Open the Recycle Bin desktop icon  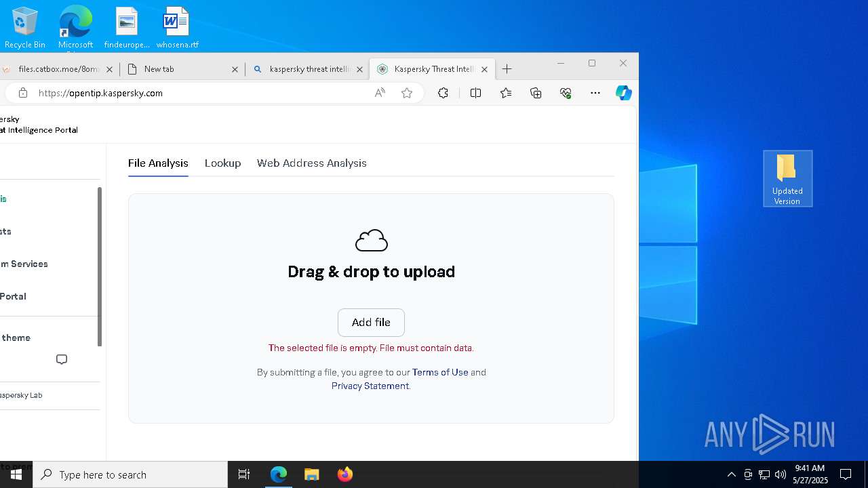(x=25, y=27)
